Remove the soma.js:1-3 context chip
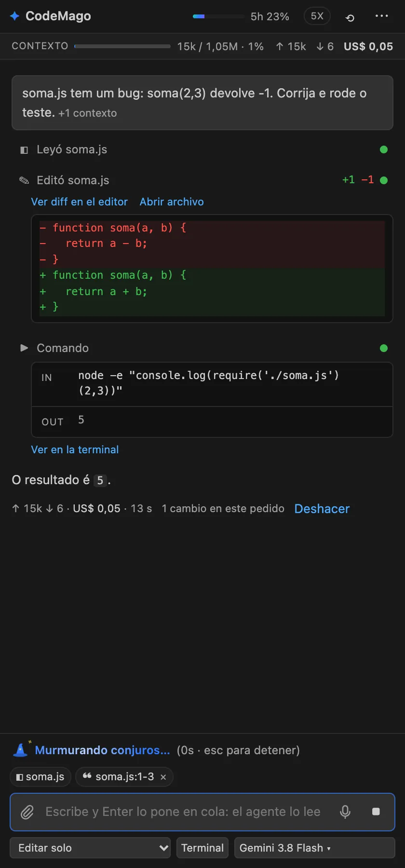Screen dimensions: 405x868 click(x=163, y=777)
